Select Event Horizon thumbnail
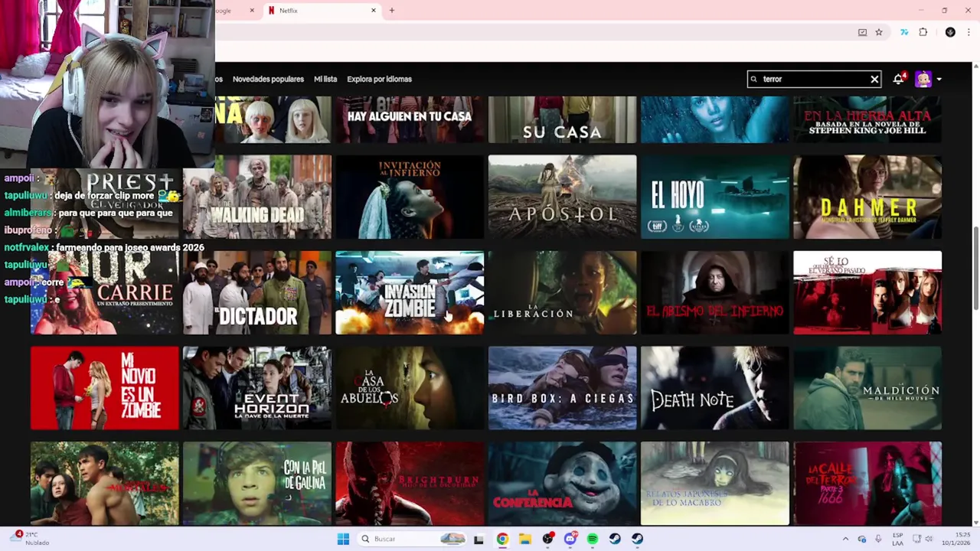 tap(257, 388)
